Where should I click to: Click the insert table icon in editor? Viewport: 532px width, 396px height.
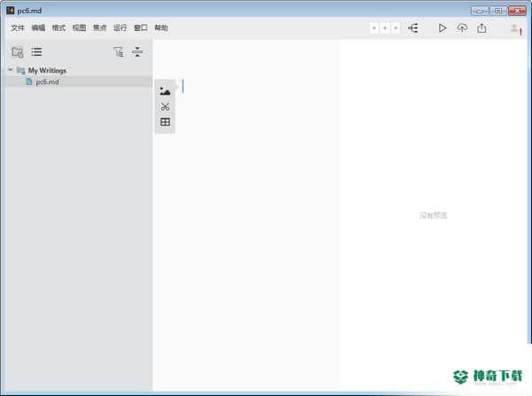pos(165,122)
